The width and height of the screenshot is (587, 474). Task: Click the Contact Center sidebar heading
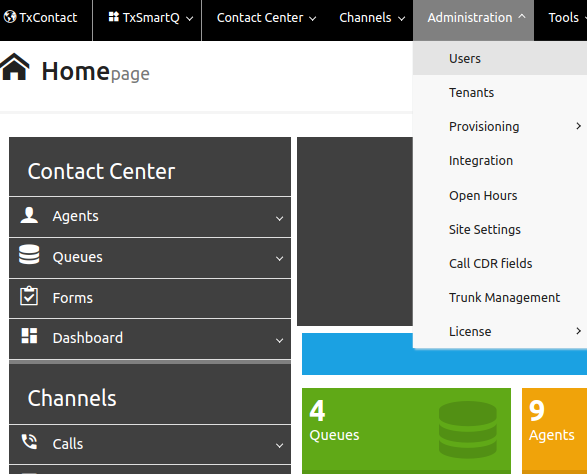click(101, 171)
